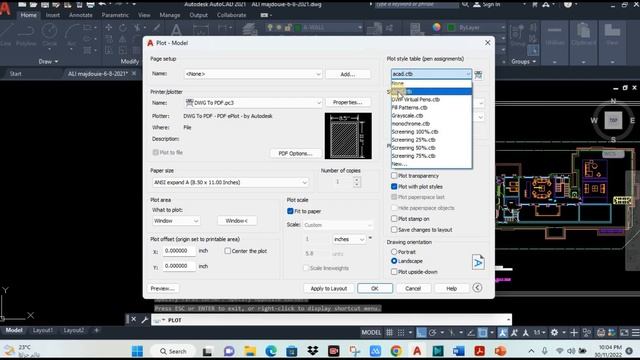Open PowerPoint from taskbar
The width and height of the screenshot is (640, 360).
500,351
